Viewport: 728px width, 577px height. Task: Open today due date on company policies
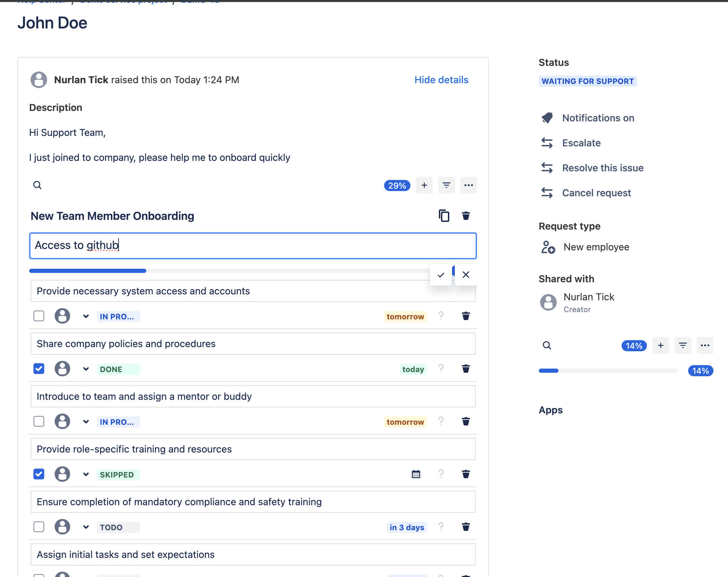coord(413,369)
